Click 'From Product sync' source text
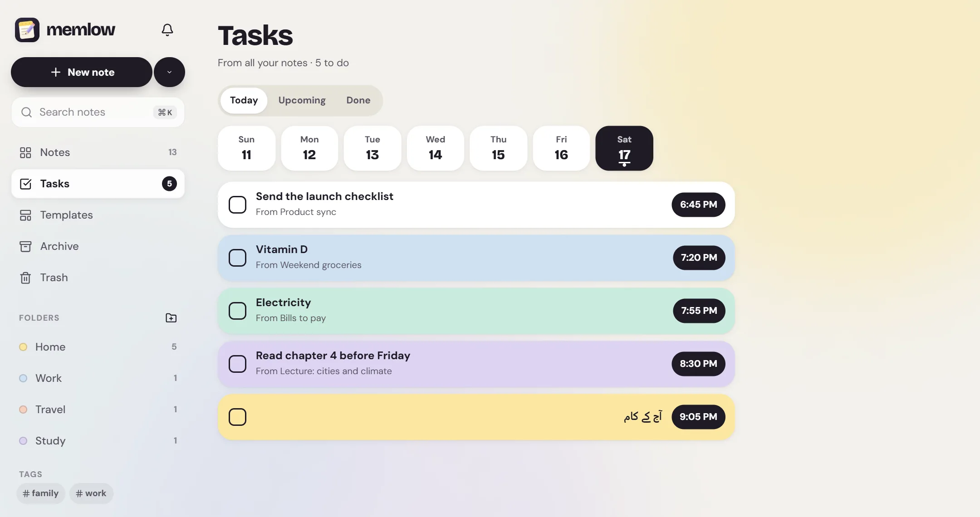Screen dimensions: 980x517 pos(296,212)
